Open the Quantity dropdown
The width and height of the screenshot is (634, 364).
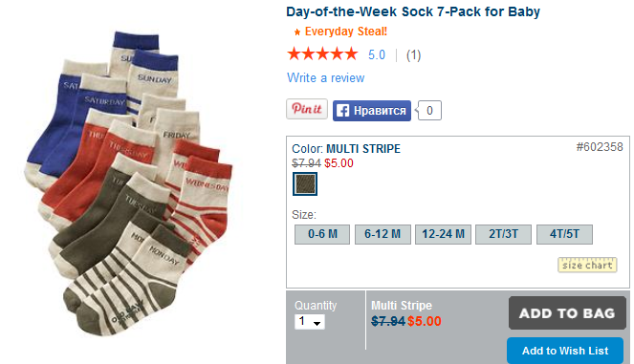pyautogui.click(x=310, y=322)
